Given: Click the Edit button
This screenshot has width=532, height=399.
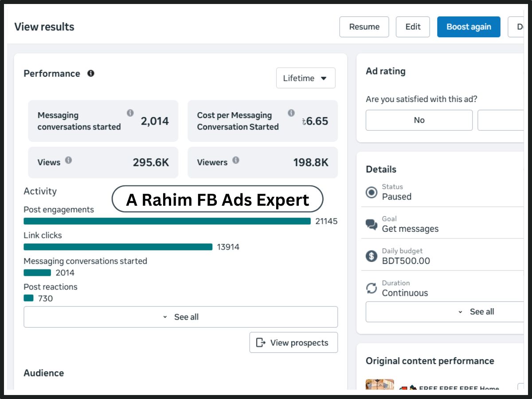Looking at the screenshot, I should coord(413,27).
